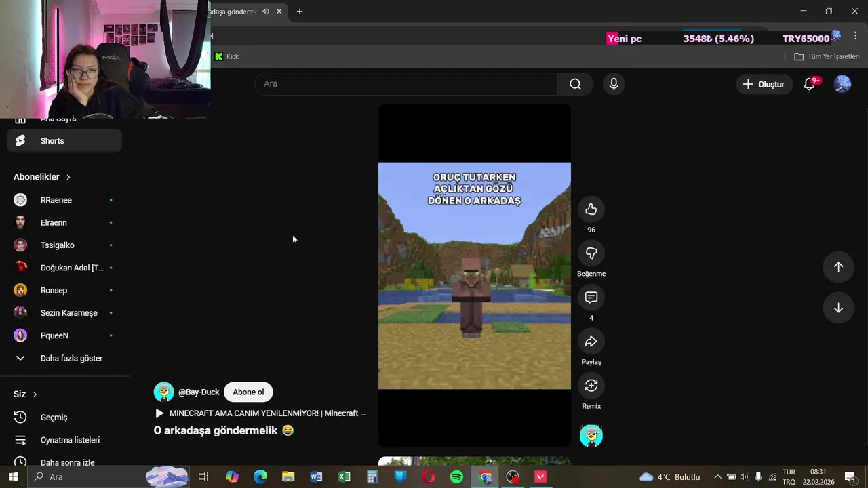Switch the TUR TRQ keyboard language indicator
868x488 pixels.
[x=789, y=477]
